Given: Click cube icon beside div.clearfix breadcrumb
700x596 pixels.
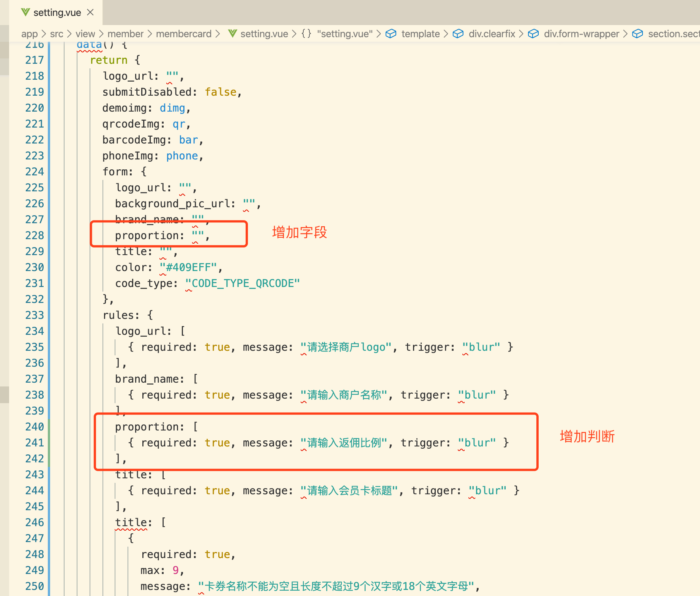Looking at the screenshot, I should 458,34.
